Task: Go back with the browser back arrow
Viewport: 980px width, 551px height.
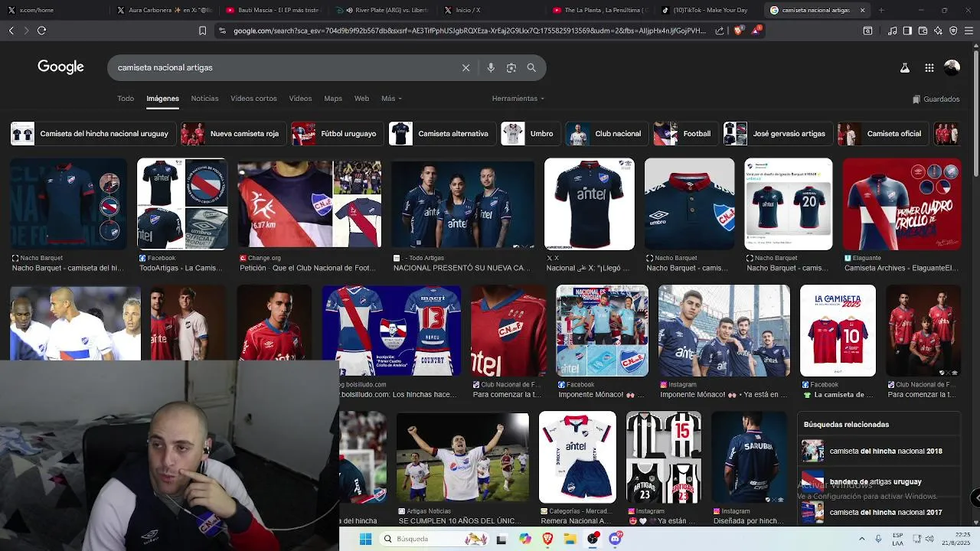Action: point(11,31)
